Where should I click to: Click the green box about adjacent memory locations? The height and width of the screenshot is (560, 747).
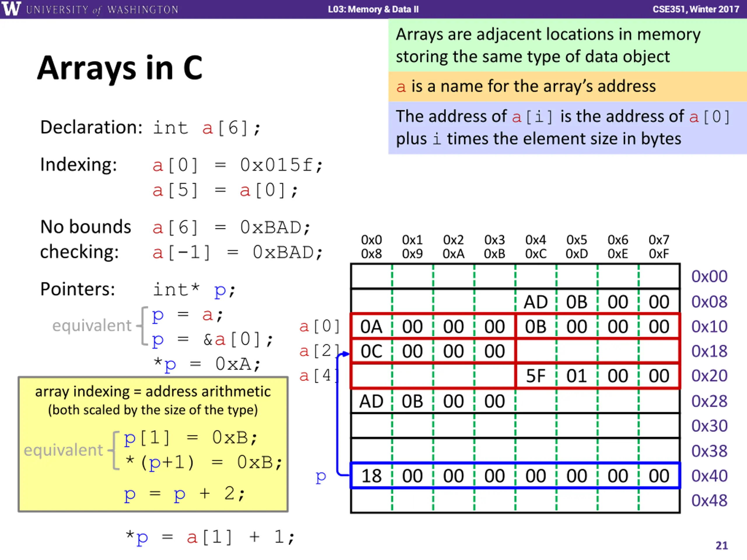tap(567, 45)
